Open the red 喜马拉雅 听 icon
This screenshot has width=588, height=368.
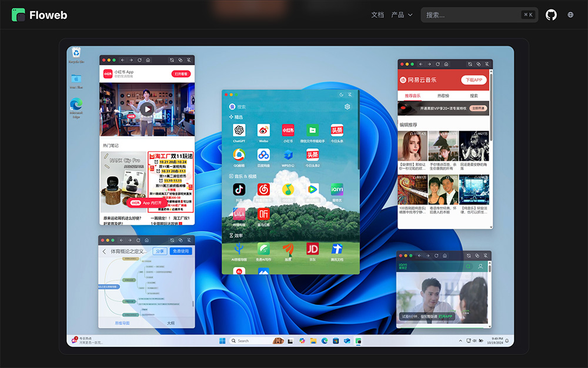point(263,214)
